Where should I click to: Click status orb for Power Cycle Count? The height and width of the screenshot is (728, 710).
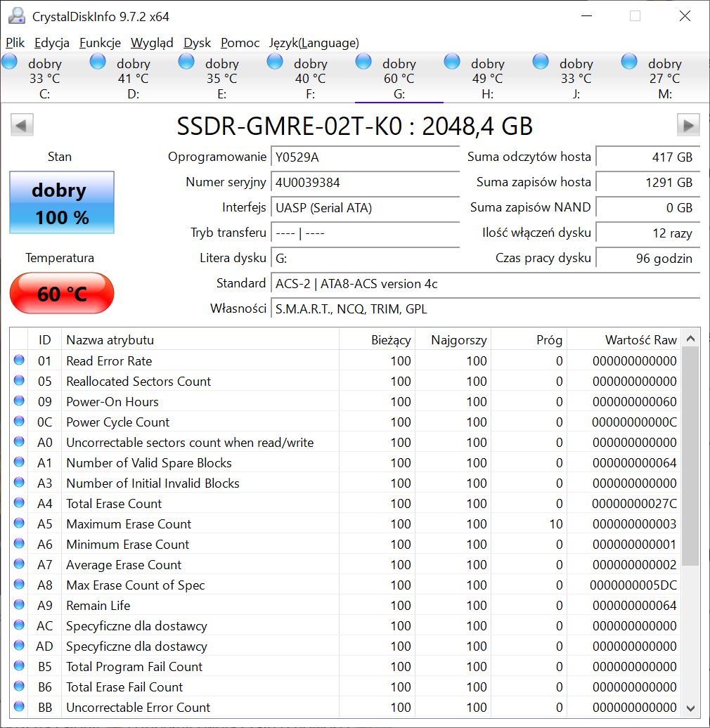[x=19, y=421]
